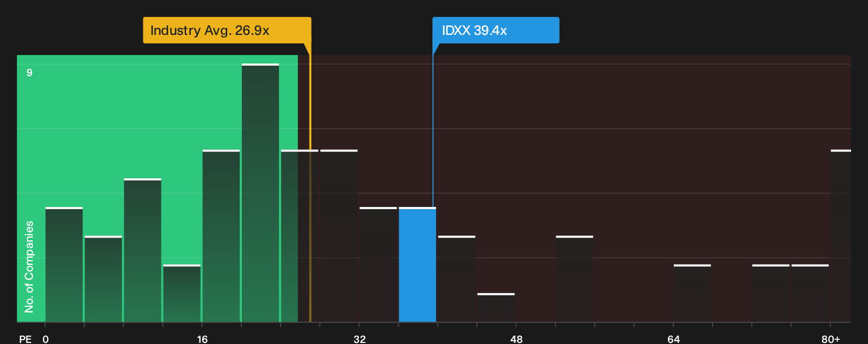Click the x-axis label 64
The height and width of the screenshot is (344, 868).
point(673,339)
